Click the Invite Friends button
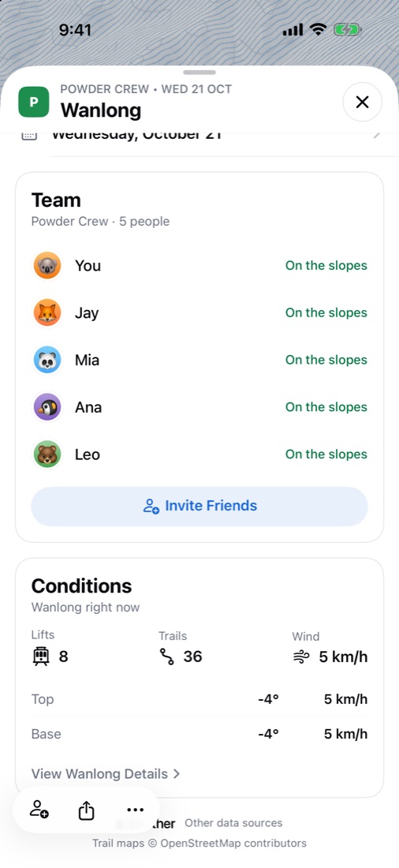 (199, 506)
